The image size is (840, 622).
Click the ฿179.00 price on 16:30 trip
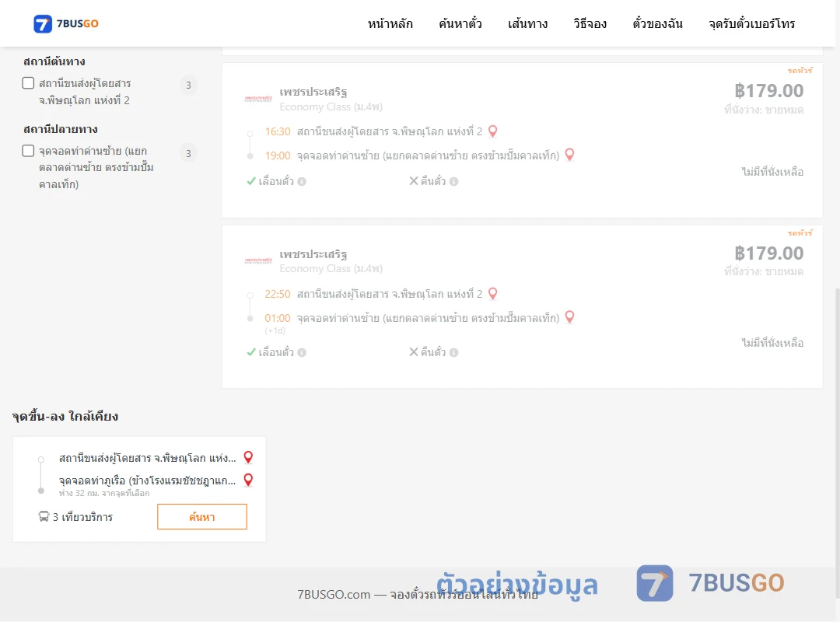pyautogui.click(x=768, y=90)
